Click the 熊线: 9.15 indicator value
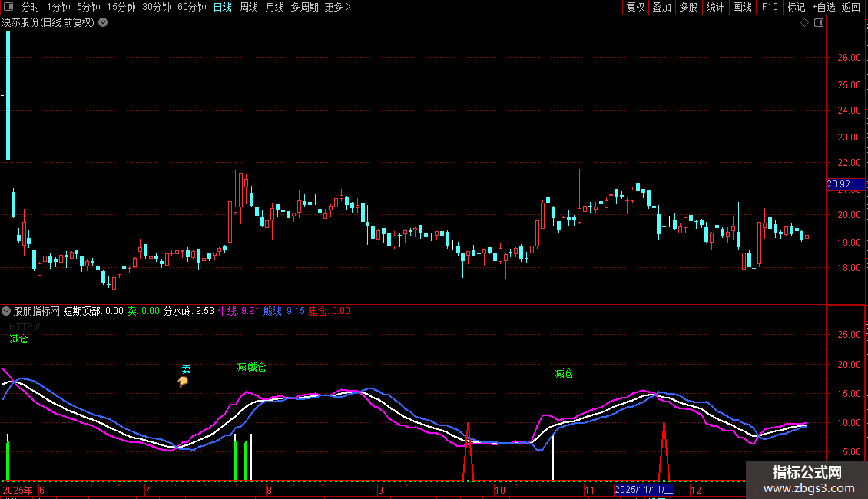868x499 pixels. (x=284, y=311)
